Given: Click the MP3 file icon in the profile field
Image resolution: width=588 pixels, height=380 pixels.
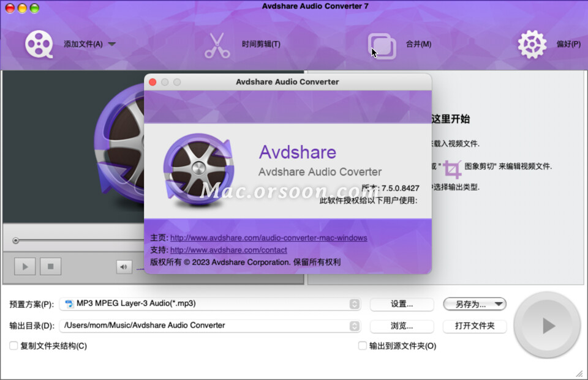Looking at the screenshot, I should pos(69,304).
